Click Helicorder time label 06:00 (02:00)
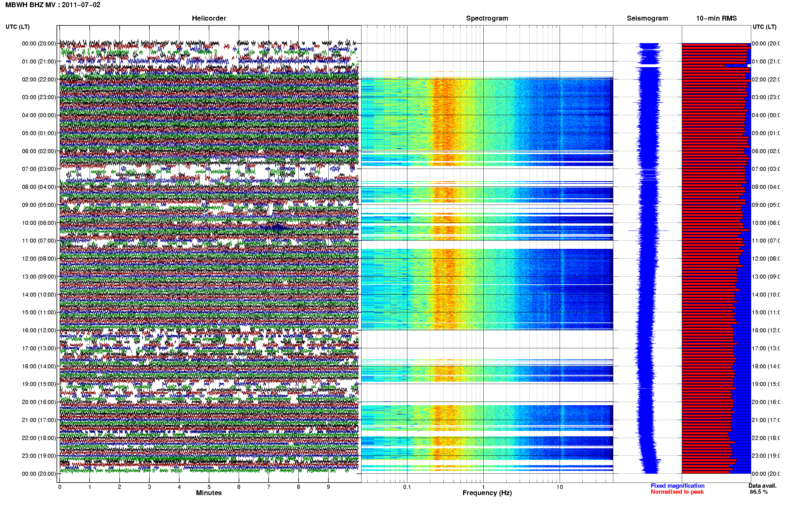 [39, 151]
